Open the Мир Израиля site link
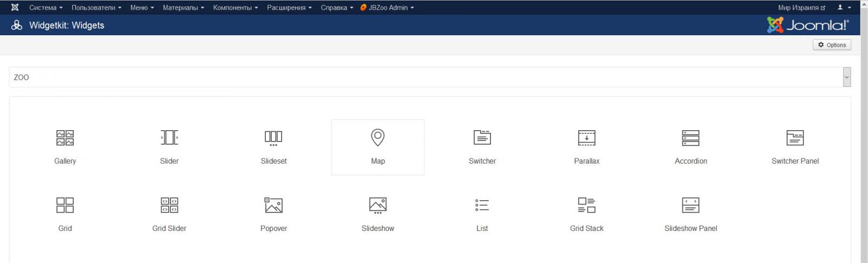This screenshot has height=263, width=868. click(801, 8)
